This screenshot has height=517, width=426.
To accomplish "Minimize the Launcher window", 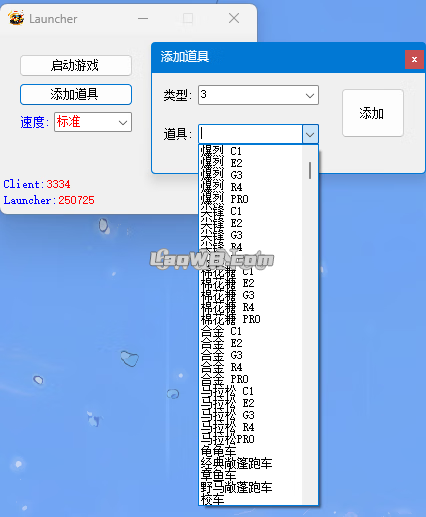I will pos(143,19).
